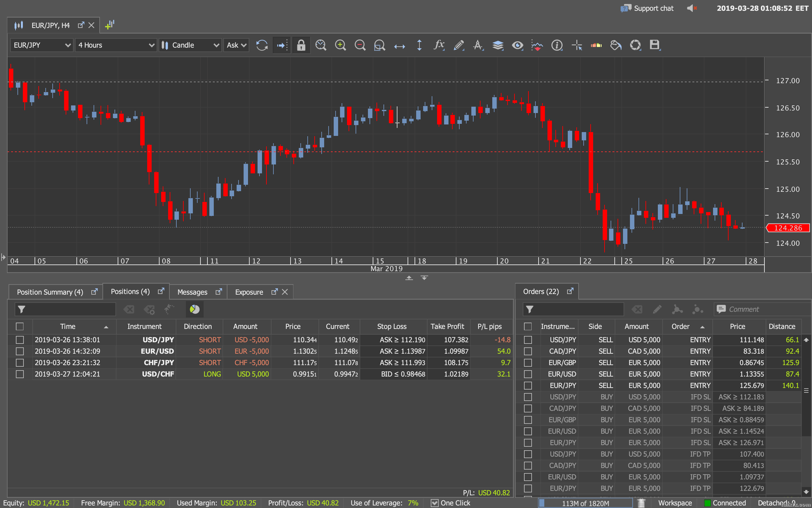Viewport: 812px width, 508px height.
Task: Click the zoom out magnifier icon
Action: [x=360, y=45]
